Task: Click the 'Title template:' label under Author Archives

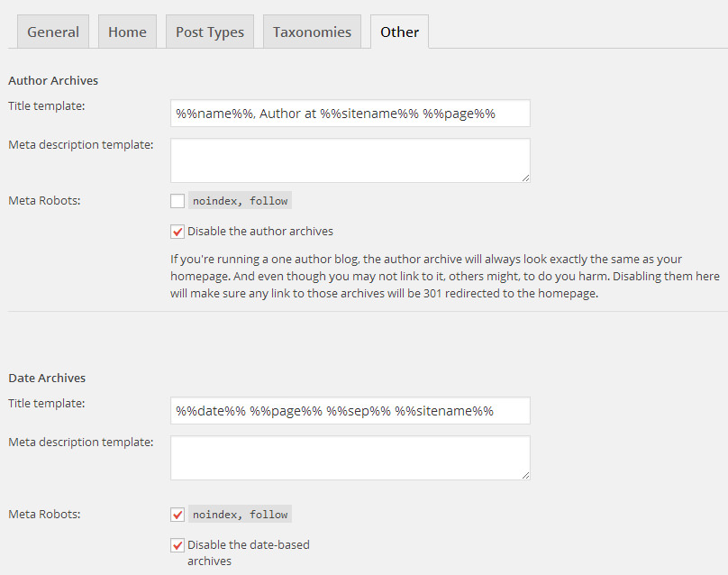Action: (x=46, y=105)
